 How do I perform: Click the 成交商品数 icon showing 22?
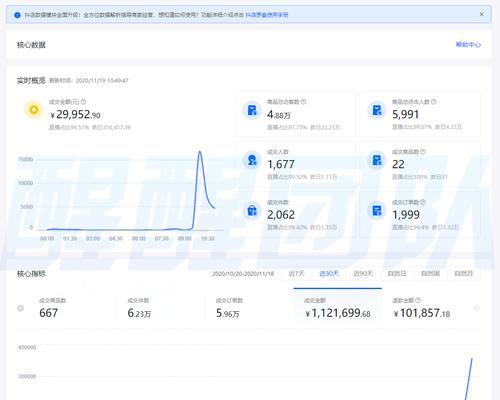[x=377, y=160]
